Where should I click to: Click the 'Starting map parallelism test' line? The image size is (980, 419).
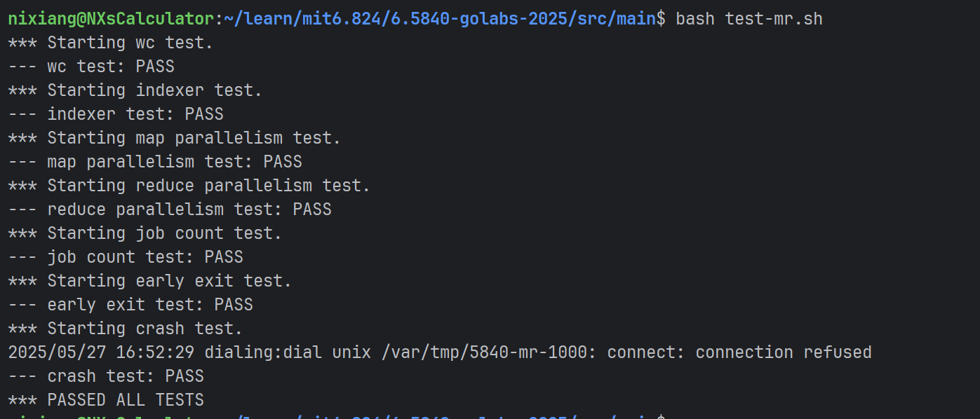click(x=175, y=138)
